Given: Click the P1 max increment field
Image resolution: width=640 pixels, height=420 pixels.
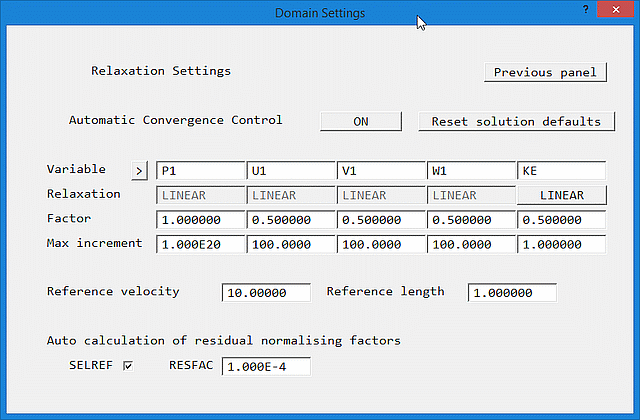Looking at the screenshot, I should 200,243.
